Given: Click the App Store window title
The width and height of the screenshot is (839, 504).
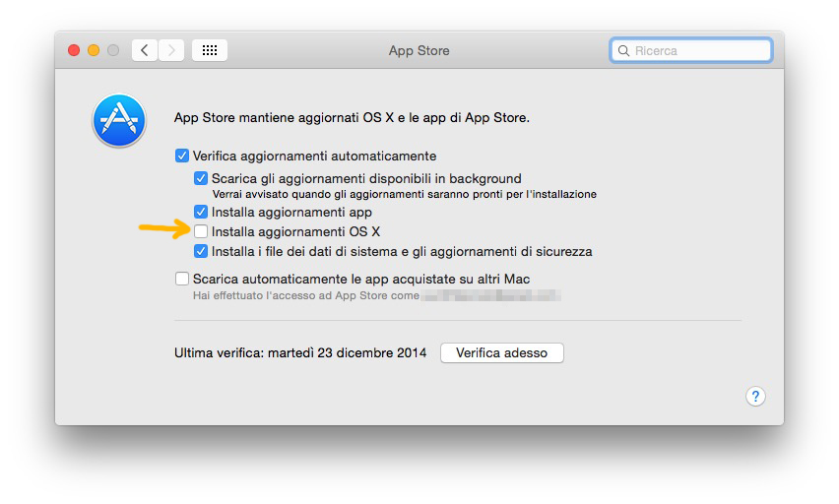Looking at the screenshot, I should (x=419, y=50).
